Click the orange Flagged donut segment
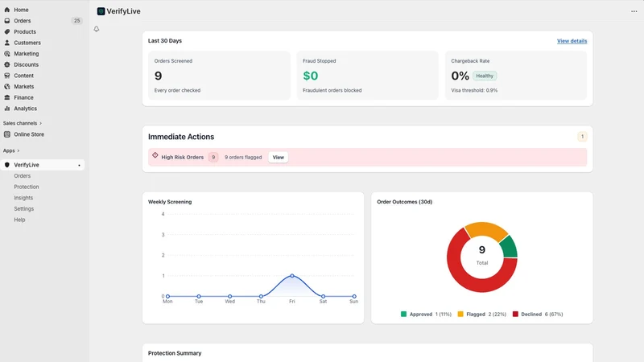The height and width of the screenshot is (362, 644). click(486, 230)
